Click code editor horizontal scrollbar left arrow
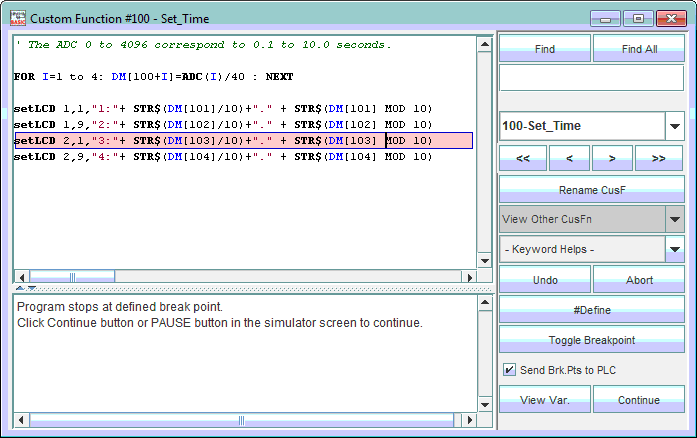 click(x=22, y=277)
